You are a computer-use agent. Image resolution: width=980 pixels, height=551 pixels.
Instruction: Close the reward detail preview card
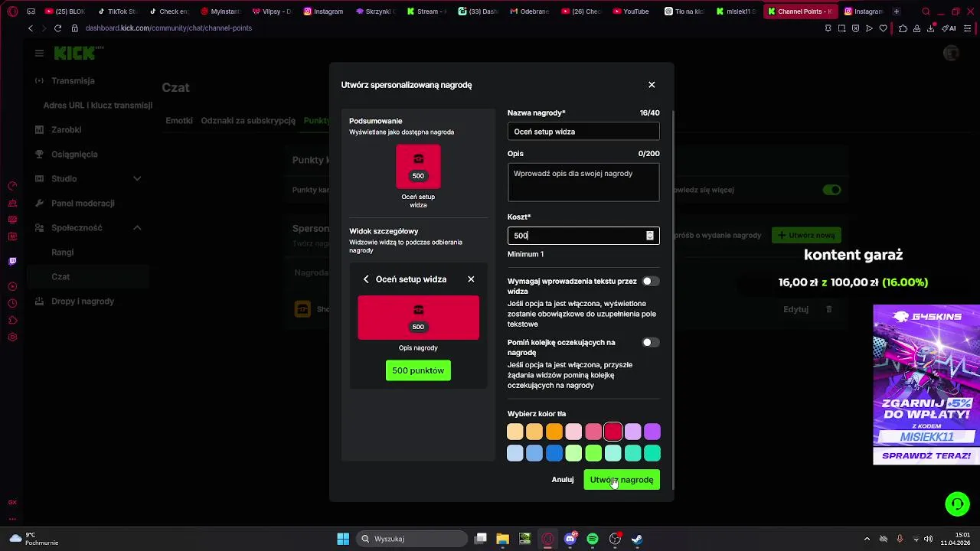471,279
